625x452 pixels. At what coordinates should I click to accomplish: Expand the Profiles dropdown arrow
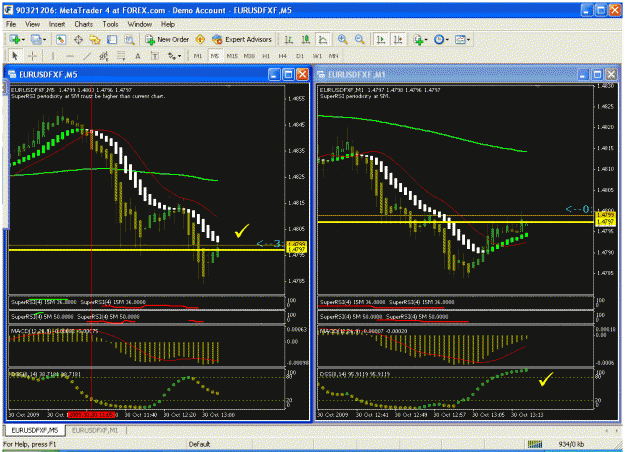pyautogui.click(x=45, y=40)
